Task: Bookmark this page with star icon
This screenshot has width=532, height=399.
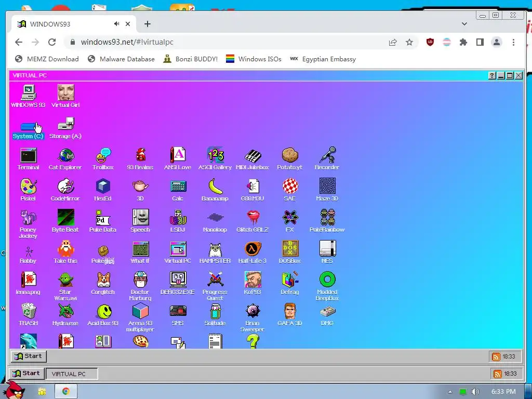Action: [409, 42]
